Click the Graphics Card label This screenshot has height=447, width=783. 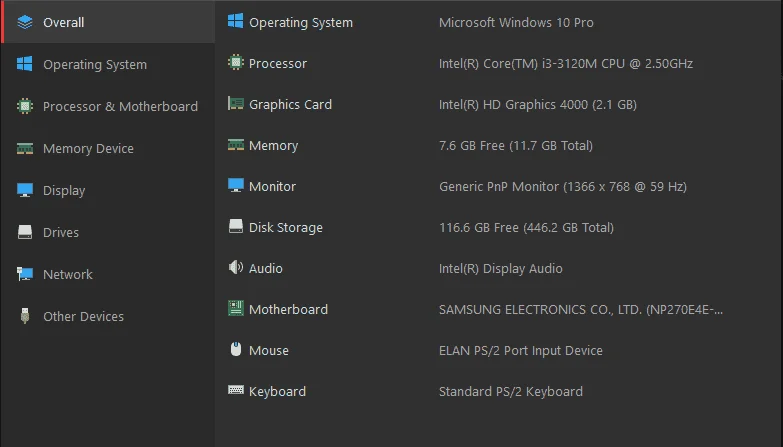click(x=290, y=104)
